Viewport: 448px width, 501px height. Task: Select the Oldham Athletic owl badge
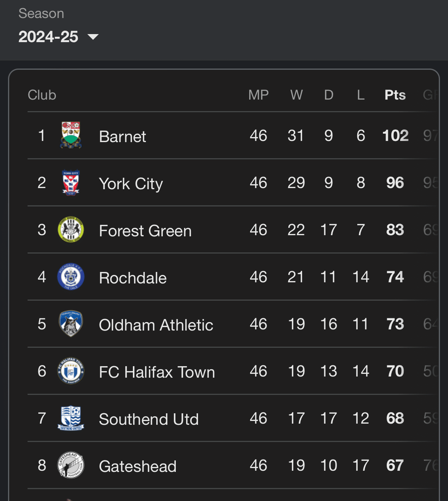[71, 324]
